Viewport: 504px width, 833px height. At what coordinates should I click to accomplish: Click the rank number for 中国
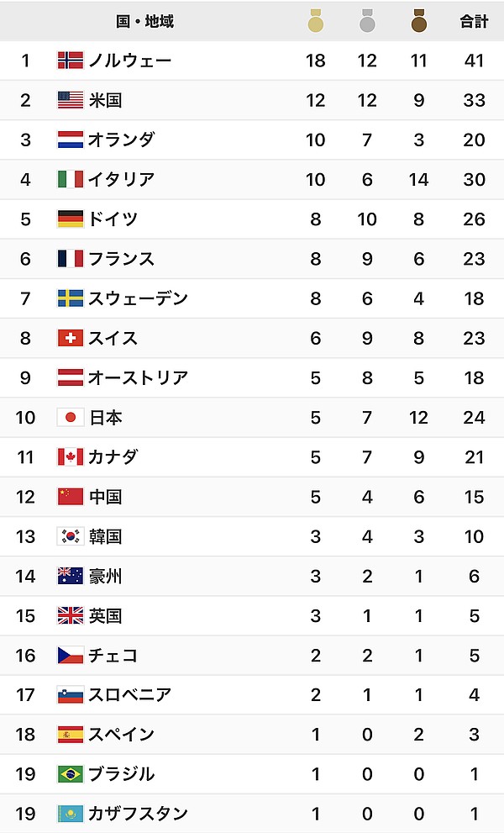point(25,497)
